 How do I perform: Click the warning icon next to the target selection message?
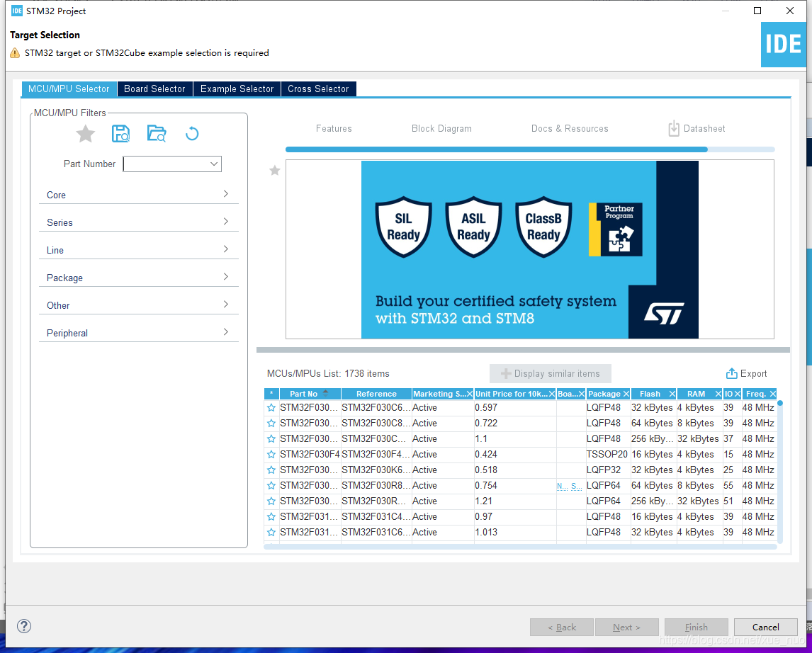pos(15,53)
